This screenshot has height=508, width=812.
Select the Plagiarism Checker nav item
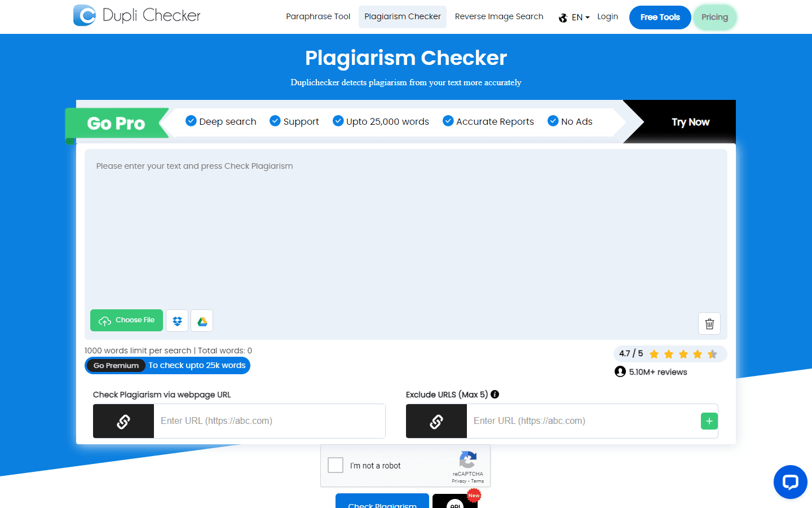coord(403,17)
